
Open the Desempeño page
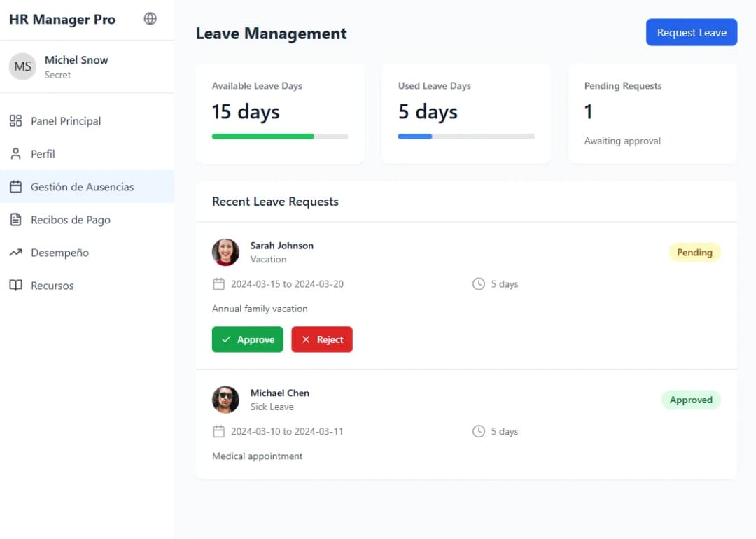(x=59, y=253)
